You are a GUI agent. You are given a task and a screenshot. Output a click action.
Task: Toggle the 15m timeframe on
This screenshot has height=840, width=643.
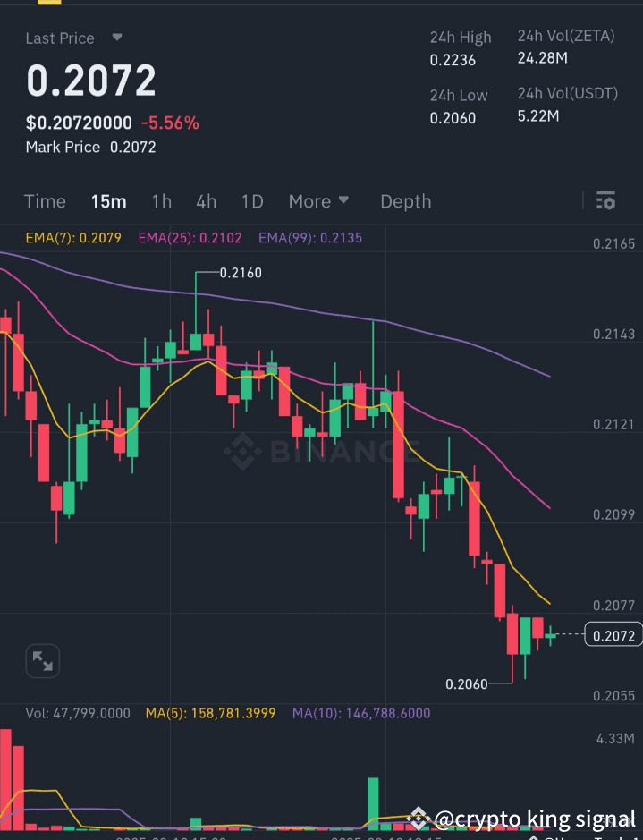108,201
